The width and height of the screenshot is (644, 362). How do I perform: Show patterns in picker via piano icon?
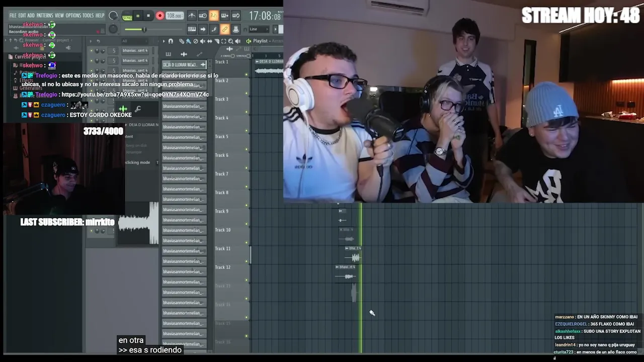pyautogui.click(x=169, y=54)
